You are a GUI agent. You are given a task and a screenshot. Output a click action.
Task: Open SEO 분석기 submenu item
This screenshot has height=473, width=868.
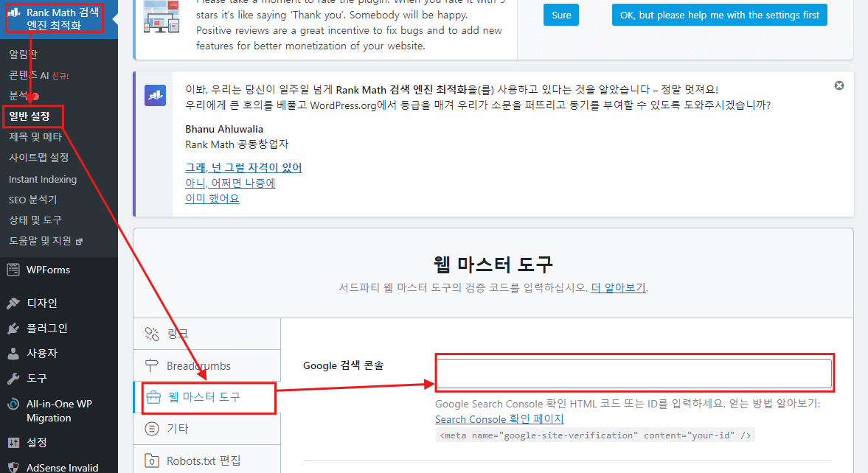click(x=32, y=200)
